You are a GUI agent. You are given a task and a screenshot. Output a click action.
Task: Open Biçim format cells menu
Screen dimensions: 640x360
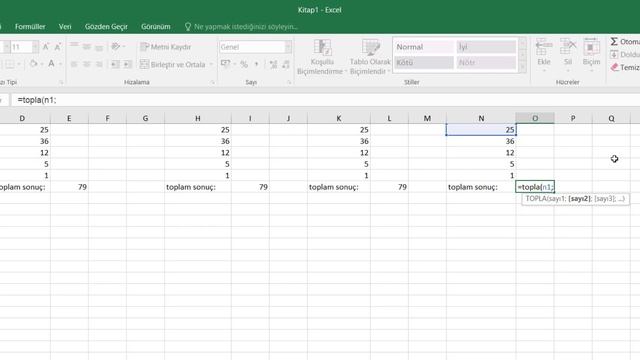tap(591, 55)
